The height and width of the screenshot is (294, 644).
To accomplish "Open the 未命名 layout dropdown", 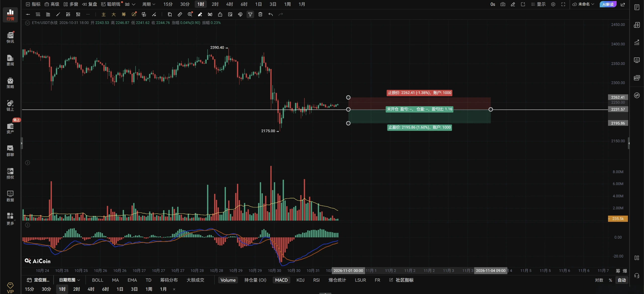I will point(583,4).
